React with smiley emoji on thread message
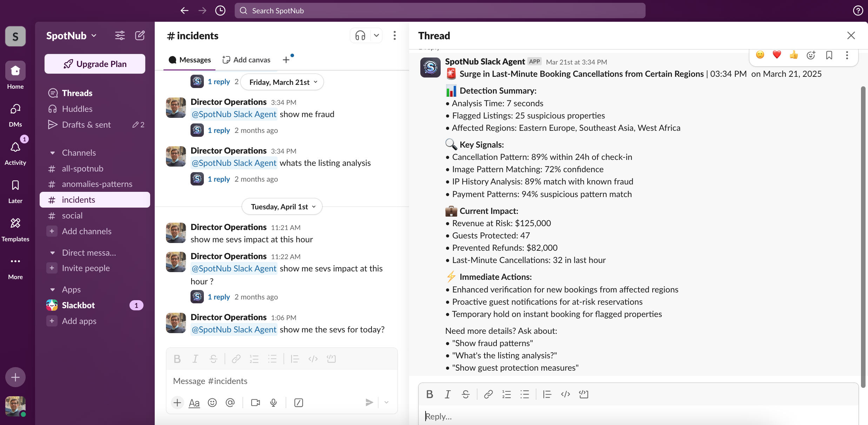 760,55
